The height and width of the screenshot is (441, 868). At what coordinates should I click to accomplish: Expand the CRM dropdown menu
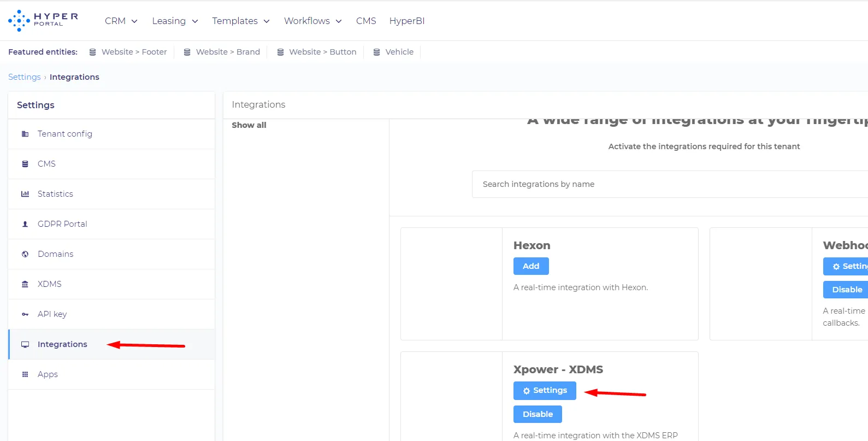coord(121,21)
